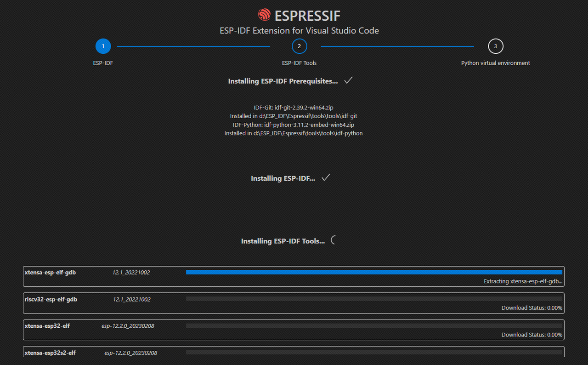Click checkmark beside Installing ESP-IDF...
Screen dimensions: 588x365
pos(326,178)
